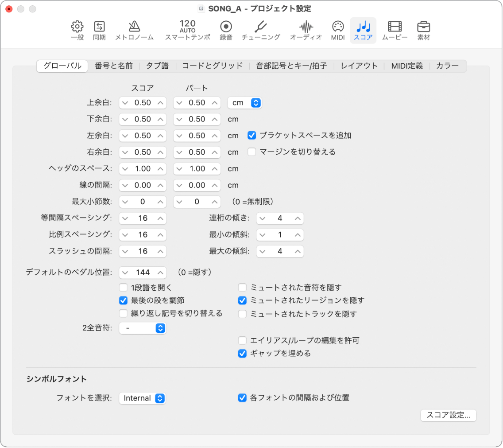
Task: Click the ムービー settings icon
Action: (x=394, y=30)
